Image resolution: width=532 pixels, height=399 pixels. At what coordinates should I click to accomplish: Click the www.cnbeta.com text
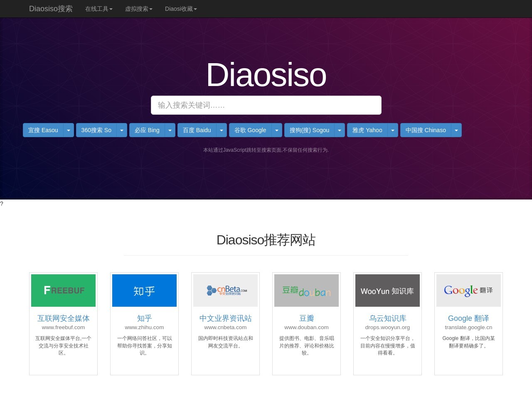click(x=225, y=328)
